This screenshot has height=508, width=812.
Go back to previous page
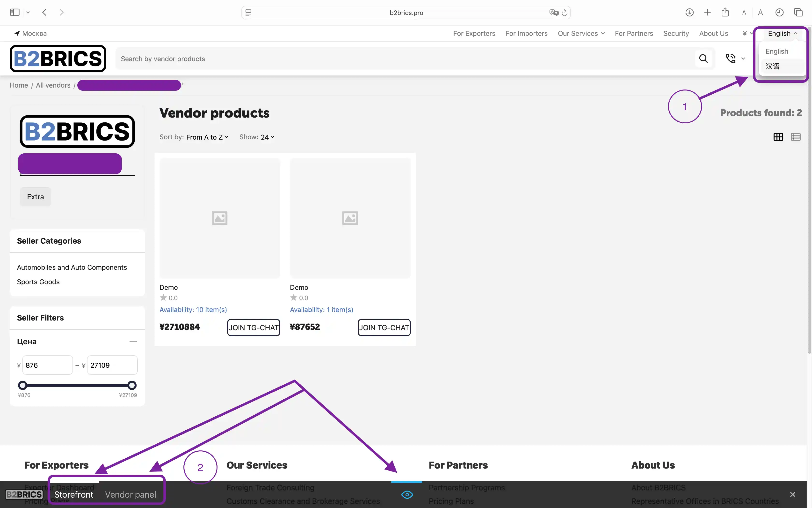[44, 12]
